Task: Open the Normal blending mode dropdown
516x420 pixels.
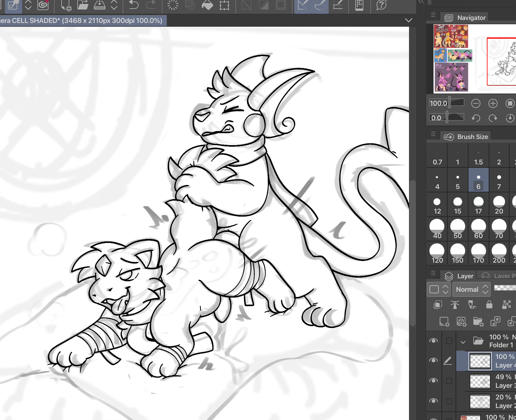Action: pos(472,289)
